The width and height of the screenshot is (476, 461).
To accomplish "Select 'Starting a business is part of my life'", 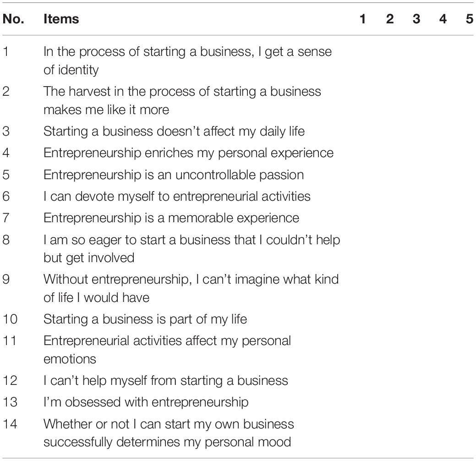I will [145, 319].
